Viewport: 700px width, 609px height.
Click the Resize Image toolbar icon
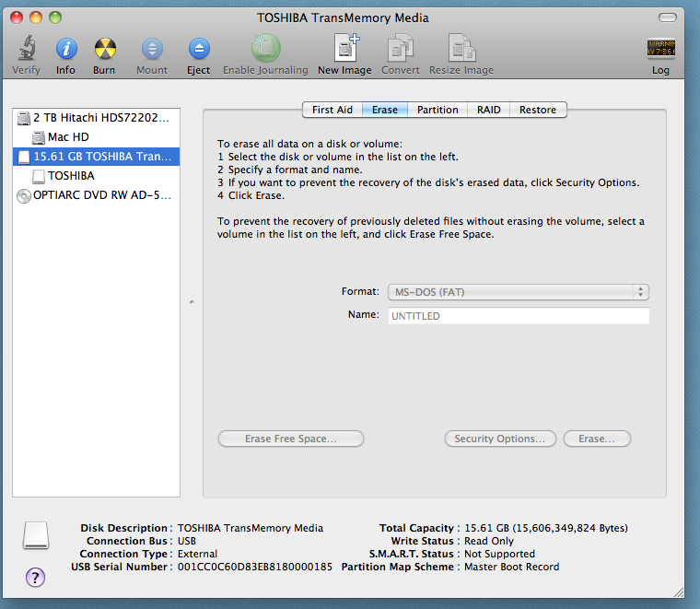pyautogui.click(x=461, y=48)
